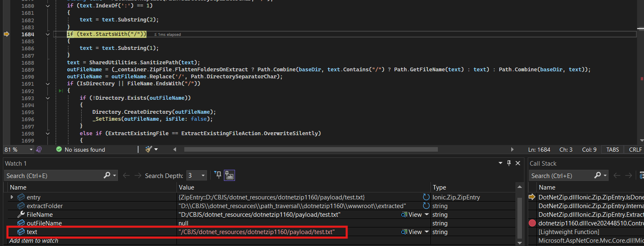Toggle the watch pinned-properties filter button
Image resolution: width=644 pixels, height=246 pixels.
(x=218, y=176)
